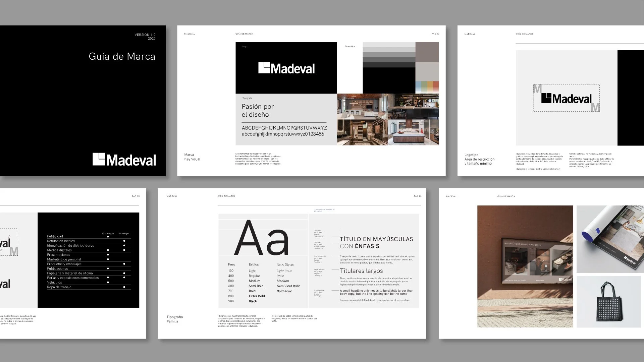Click the "Con eslogan" column header
644x362 pixels.
(x=108, y=233)
